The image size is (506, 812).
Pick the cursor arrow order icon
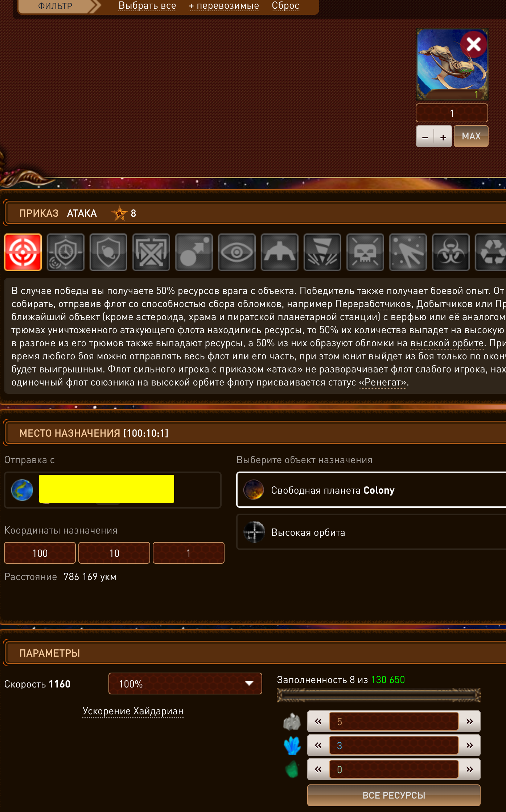click(x=408, y=252)
